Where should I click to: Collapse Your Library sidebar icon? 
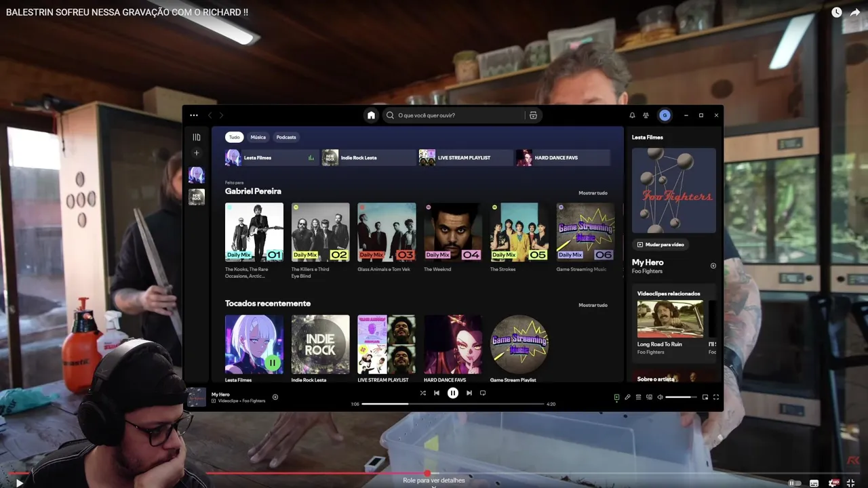click(197, 137)
